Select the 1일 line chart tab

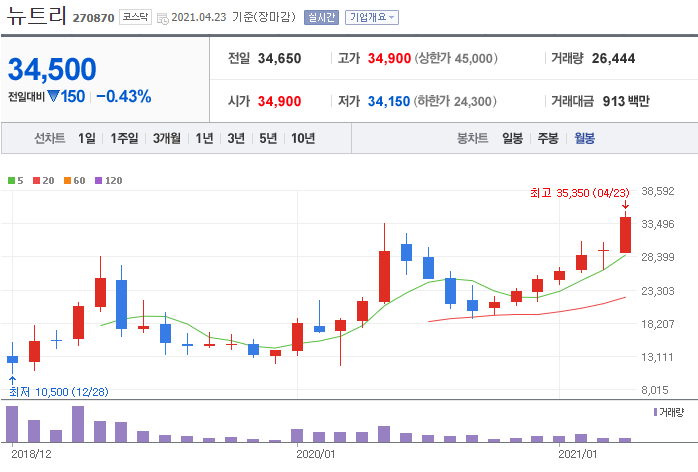pos(87,138)
